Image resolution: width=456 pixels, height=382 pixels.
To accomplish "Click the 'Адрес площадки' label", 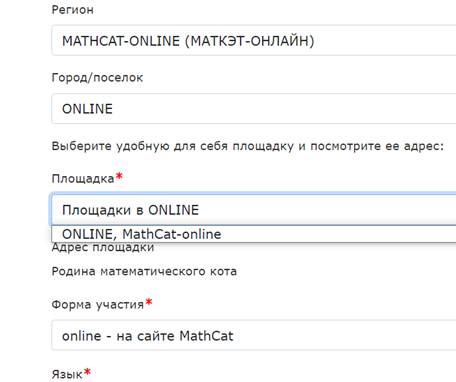I will [103, 248].
